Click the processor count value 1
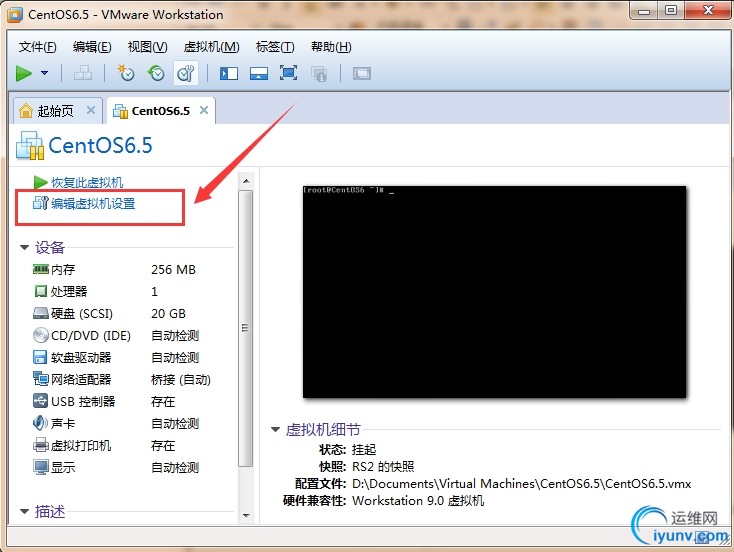This screenshot has height=552, width=734. point(154,292)
